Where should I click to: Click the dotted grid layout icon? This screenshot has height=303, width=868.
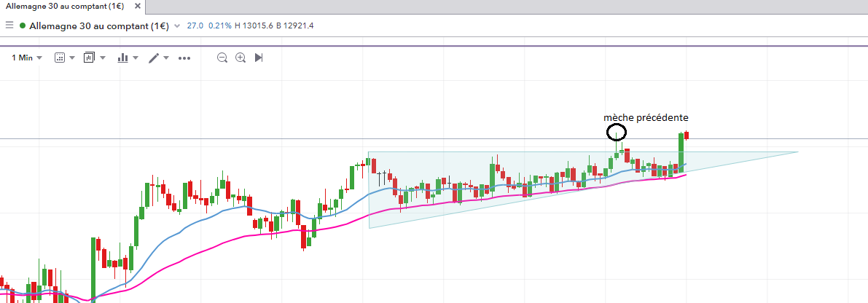(60, 58)
